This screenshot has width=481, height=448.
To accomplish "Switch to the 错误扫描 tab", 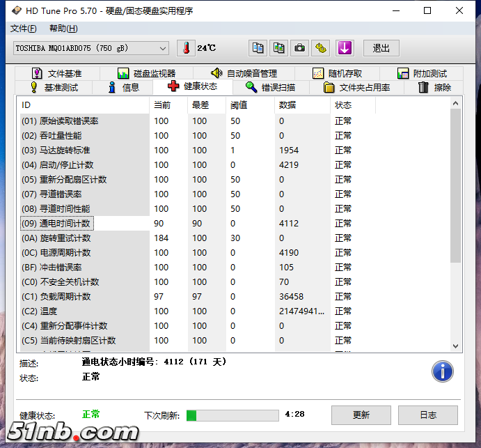I will pyautogui.click(x=271, y=87).
